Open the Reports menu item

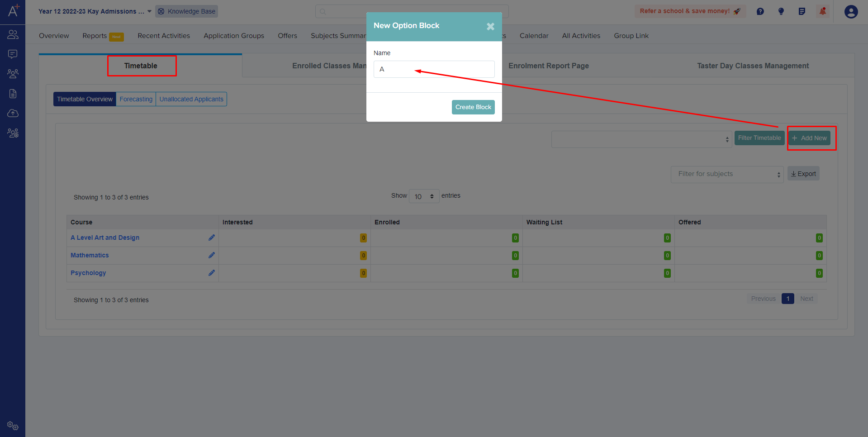coord(95,36)
